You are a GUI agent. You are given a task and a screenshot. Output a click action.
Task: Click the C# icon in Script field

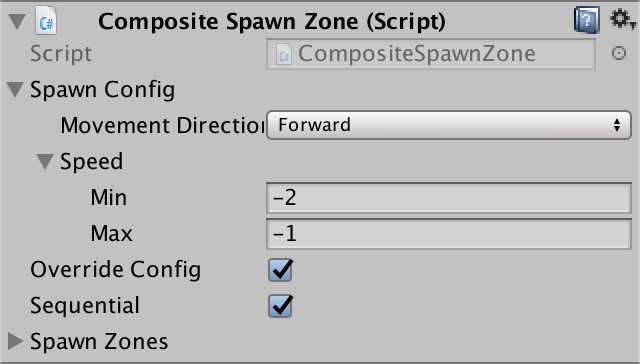tap(284, 54)
